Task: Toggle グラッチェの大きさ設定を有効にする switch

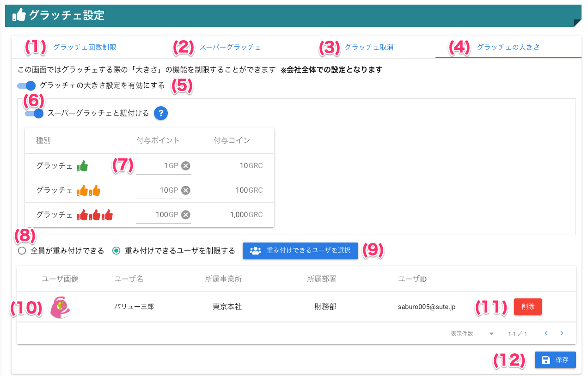Action: pyautogui.click(x=26, y=85)
